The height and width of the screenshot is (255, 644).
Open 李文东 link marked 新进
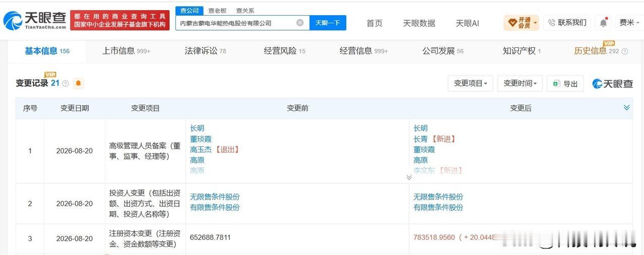point(424,171)
